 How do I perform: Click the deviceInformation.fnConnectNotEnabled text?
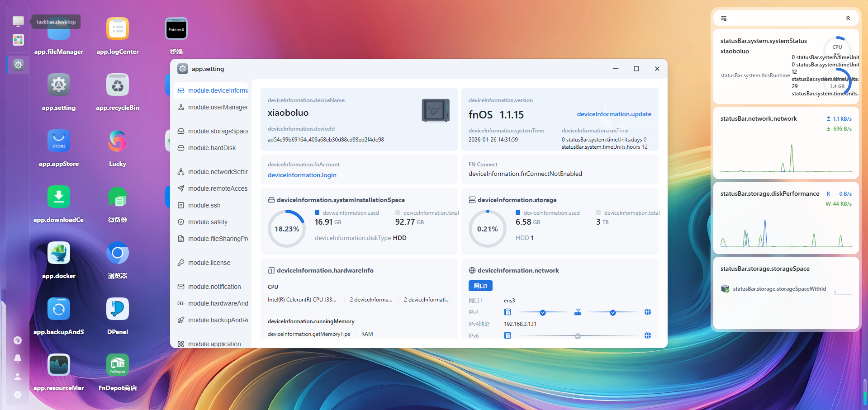tap(525, 174)
